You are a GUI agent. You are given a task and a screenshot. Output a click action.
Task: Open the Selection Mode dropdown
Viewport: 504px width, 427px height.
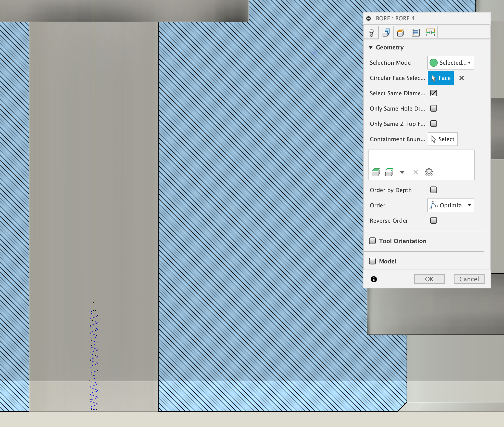tap(450, 63)
